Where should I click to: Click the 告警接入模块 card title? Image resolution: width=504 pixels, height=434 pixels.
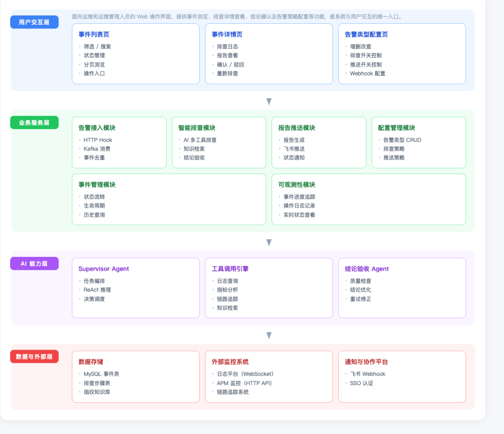pyautogui.click(x=97, y=128)
